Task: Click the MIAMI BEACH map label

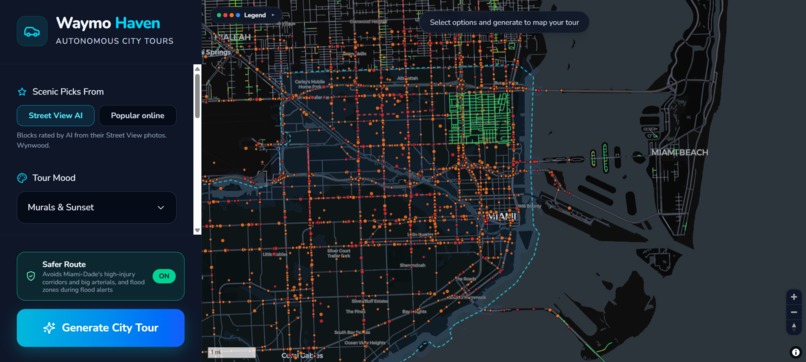Action: [x=680, y=153]
